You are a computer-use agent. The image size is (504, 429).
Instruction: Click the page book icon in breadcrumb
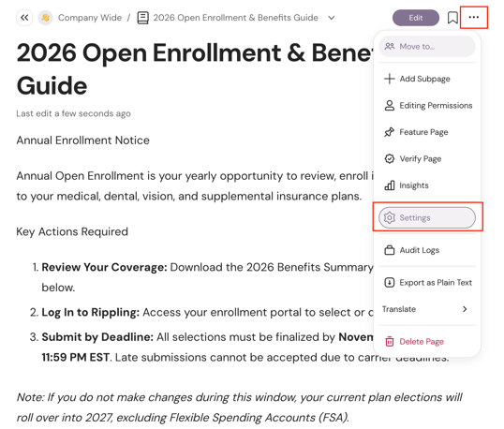pos(142,18)
